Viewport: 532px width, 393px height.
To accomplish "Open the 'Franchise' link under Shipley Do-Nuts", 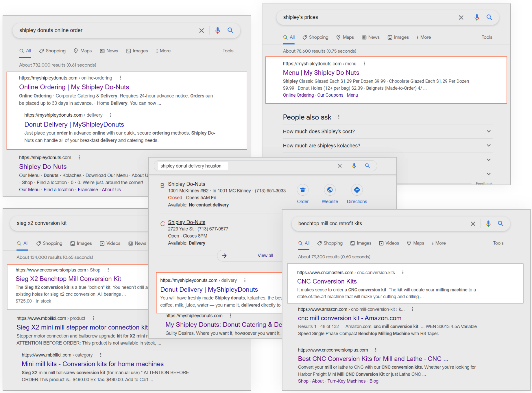I will (x=88, y=190).
